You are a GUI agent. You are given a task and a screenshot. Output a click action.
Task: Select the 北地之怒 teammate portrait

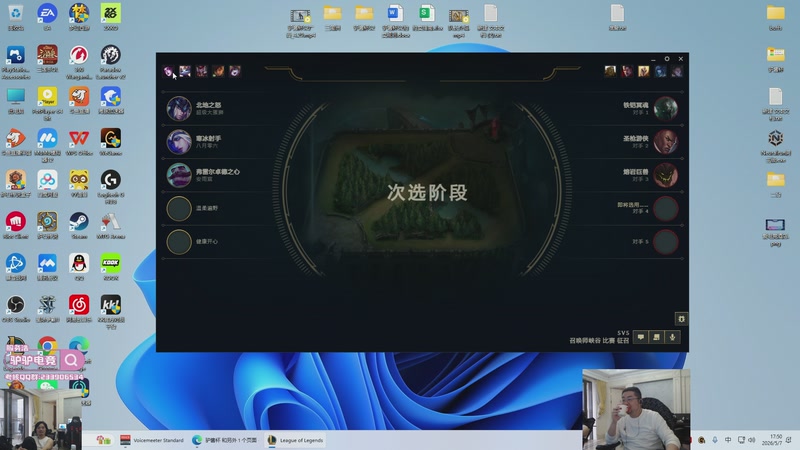(179, 108)
